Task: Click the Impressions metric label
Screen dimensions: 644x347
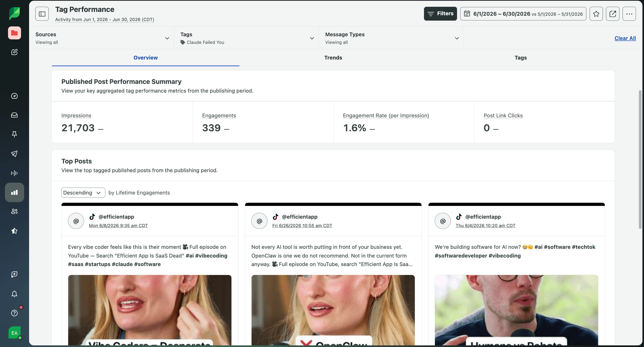Action: click(x=76, y=115)
